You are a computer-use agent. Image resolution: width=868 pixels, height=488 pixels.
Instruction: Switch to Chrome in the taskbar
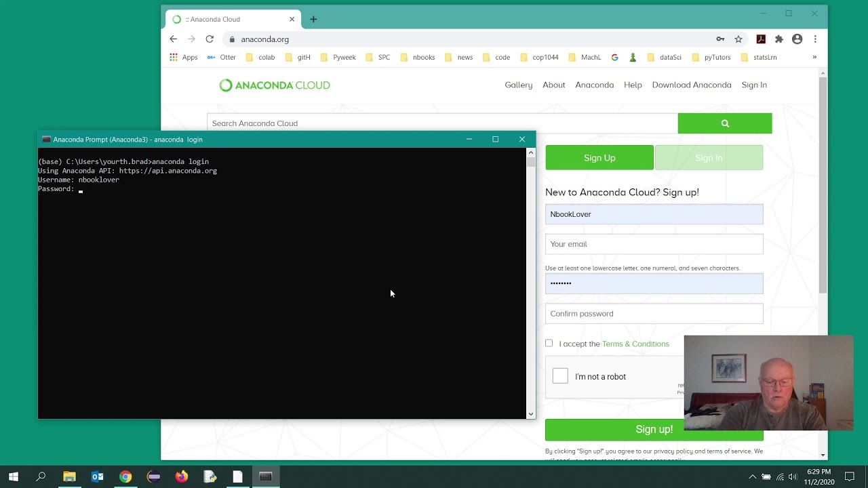pyautogui.click(x=125, y=477)
